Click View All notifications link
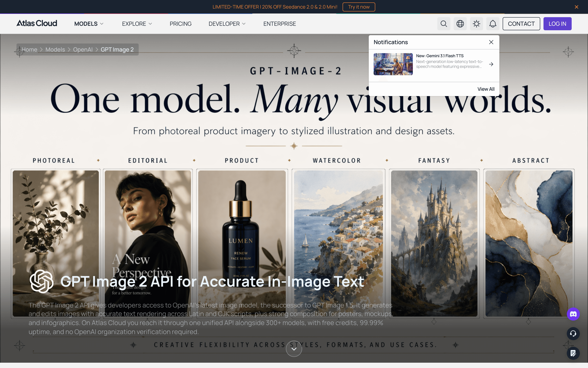This screenshot has width=588, height=368. (x=486, y=89)
